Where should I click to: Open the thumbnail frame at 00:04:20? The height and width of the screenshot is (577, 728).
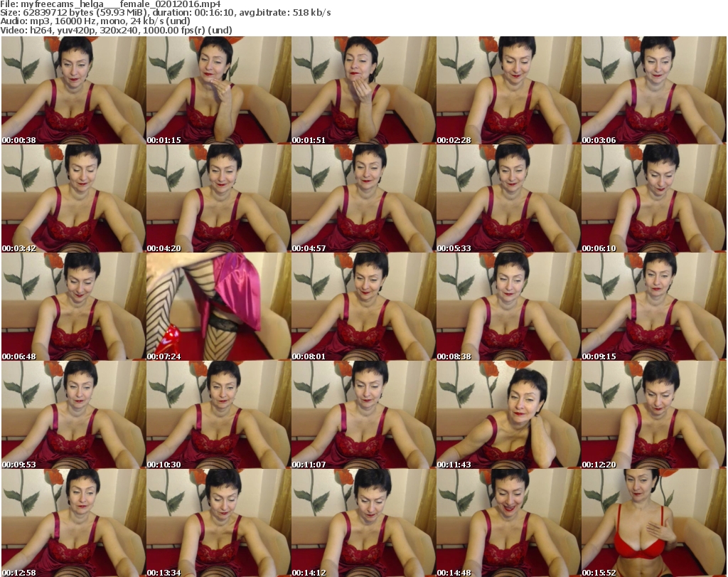tap(219, 198)
